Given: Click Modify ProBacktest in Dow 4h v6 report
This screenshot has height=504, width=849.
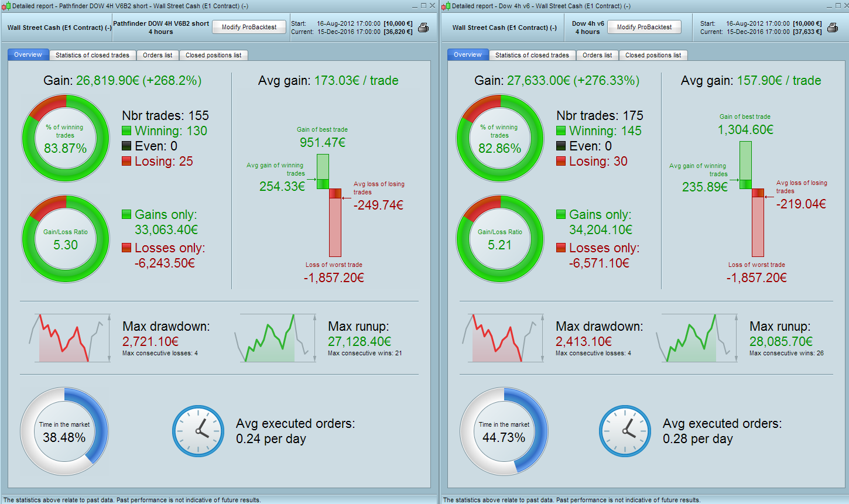Looking at the screenshot, I should tap(644, 27).
